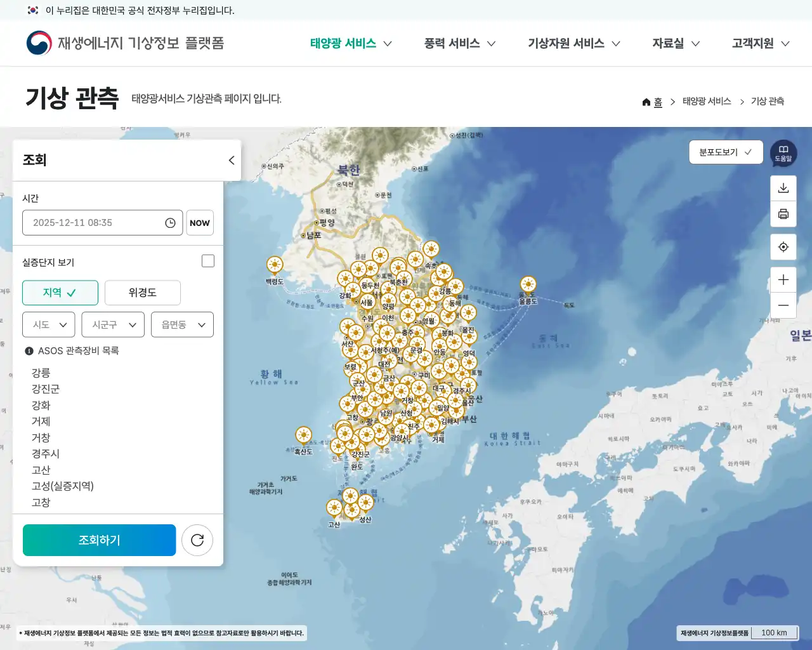Image resolution: width=812 pixels, height=650 pixels.
Task: Click the NOW button
Action: (200, 222)
